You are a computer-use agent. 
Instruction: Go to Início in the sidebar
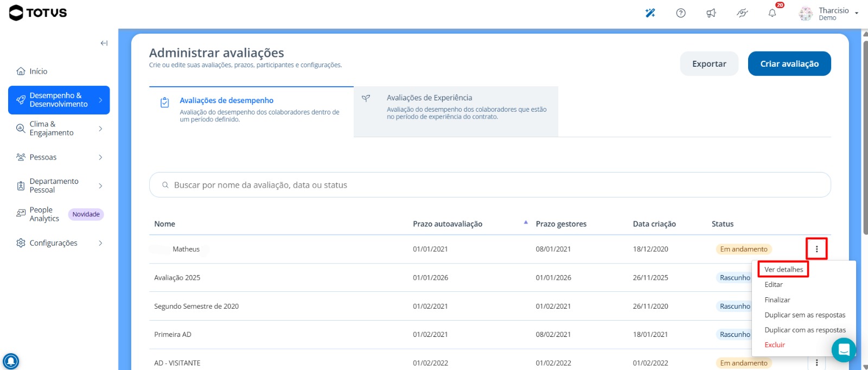point(32,71)
